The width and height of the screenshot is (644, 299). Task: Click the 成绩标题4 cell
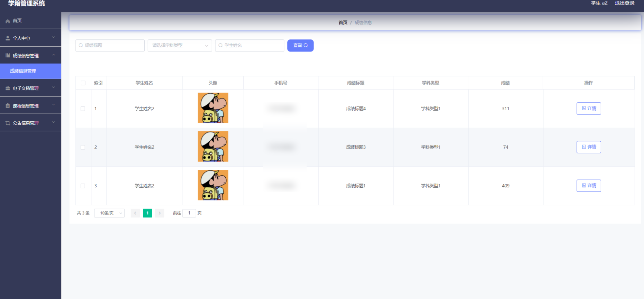coord(356,109)
